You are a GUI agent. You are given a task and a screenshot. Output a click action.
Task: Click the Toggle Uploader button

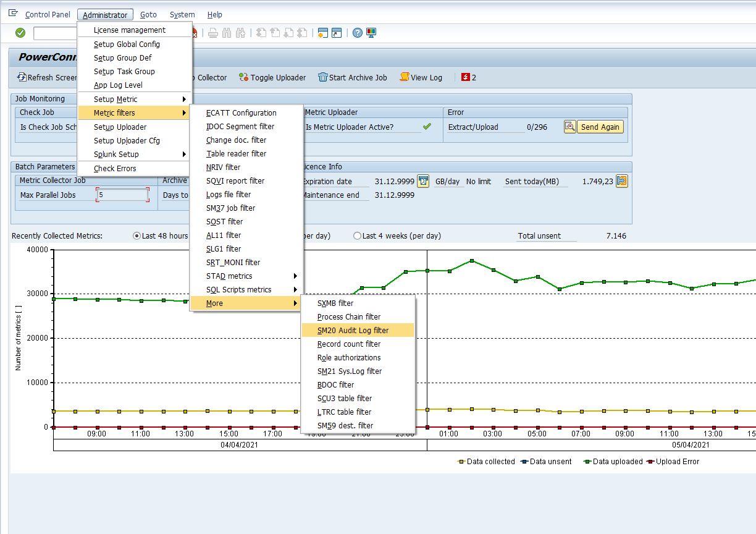pos(272,78)
